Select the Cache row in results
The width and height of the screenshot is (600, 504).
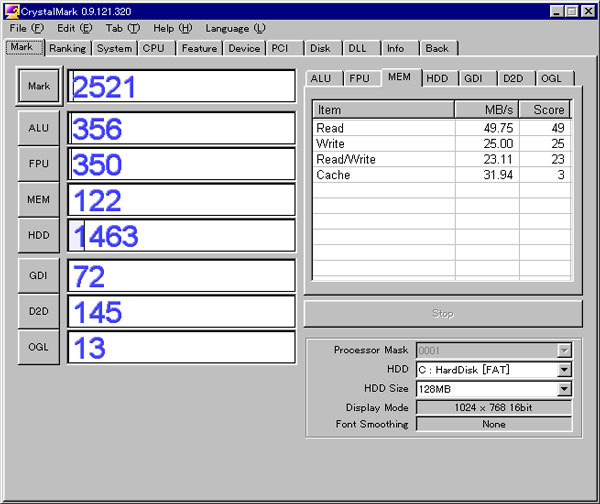(442, 175)
